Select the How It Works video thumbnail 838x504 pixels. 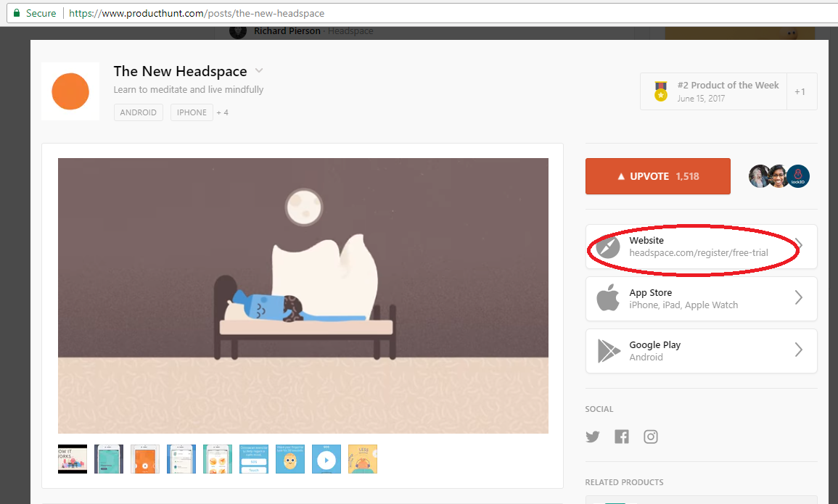(72, 459)
